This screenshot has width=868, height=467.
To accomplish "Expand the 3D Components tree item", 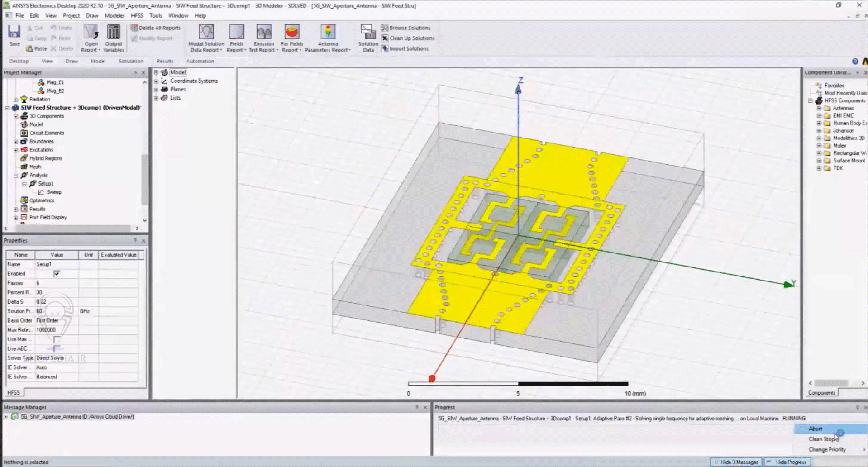I will (15, 116).
